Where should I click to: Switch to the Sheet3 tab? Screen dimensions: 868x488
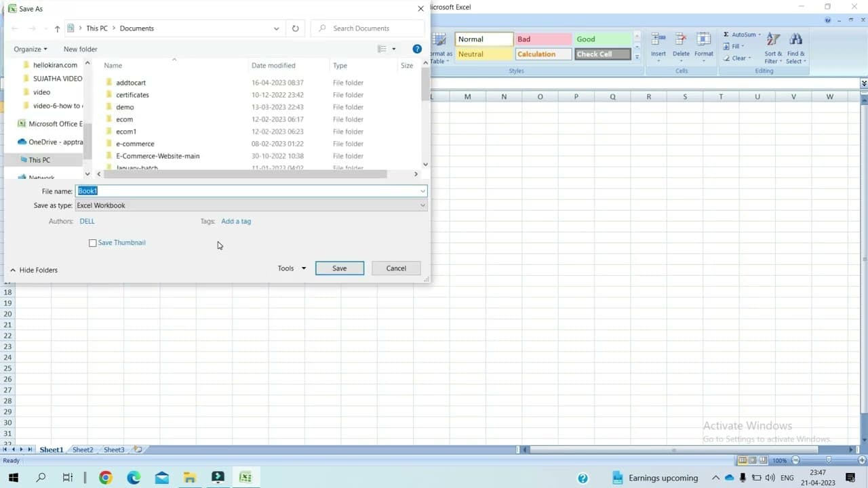click(114, 449)
